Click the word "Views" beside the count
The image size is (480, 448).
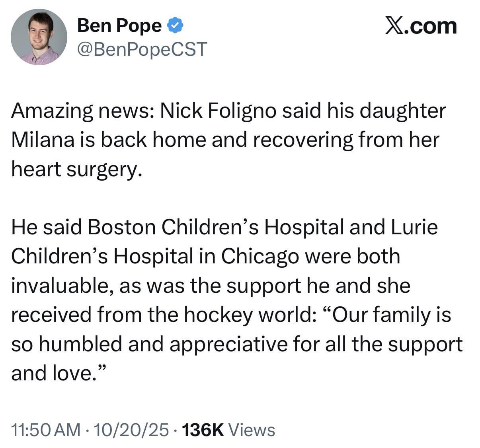252,430
